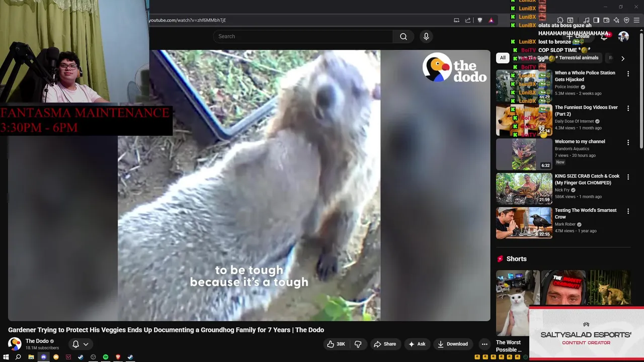The image size is (644, 362).
Task: Toggle the browser sidebar panel icon
Action: pos(596,20)
